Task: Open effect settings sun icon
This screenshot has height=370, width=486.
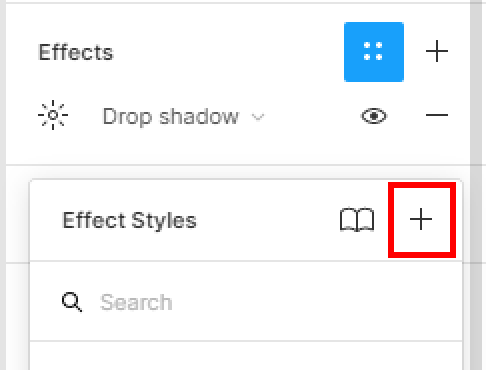Action: tap(53, 115)
